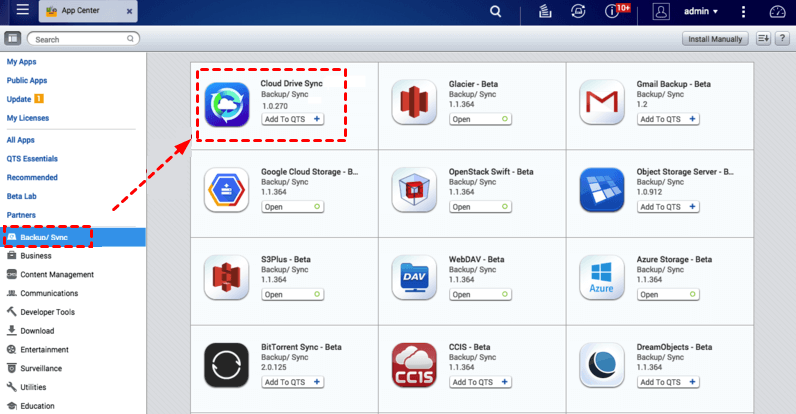
Task: Open the OpenStack Swift app
Action: click(480, 207)
